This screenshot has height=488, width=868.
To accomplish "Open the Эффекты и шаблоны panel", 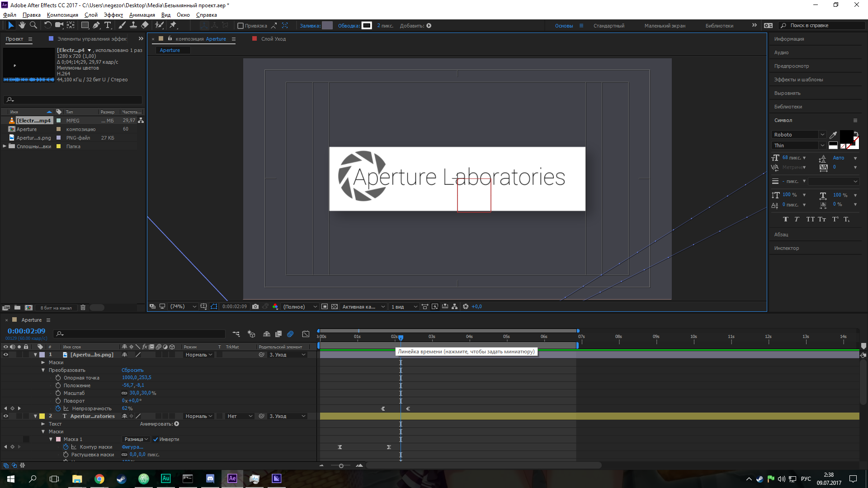I will click(x=798, y=80).
